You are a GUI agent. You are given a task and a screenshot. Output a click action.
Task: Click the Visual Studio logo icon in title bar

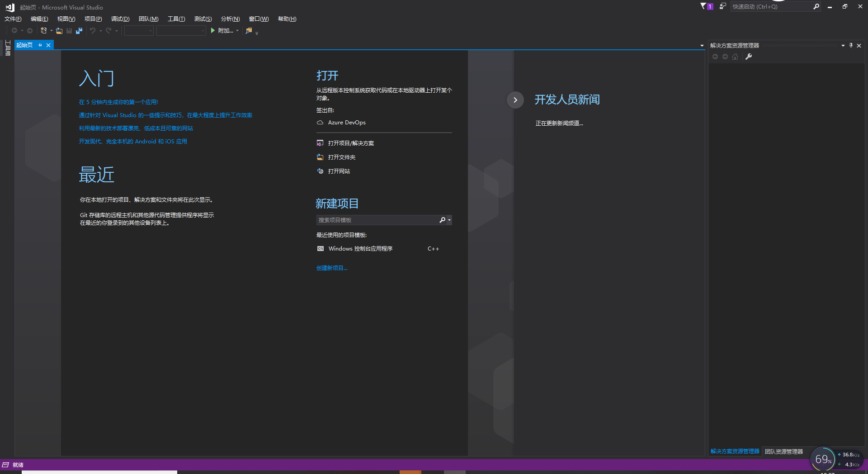click(x=9, y=7)
